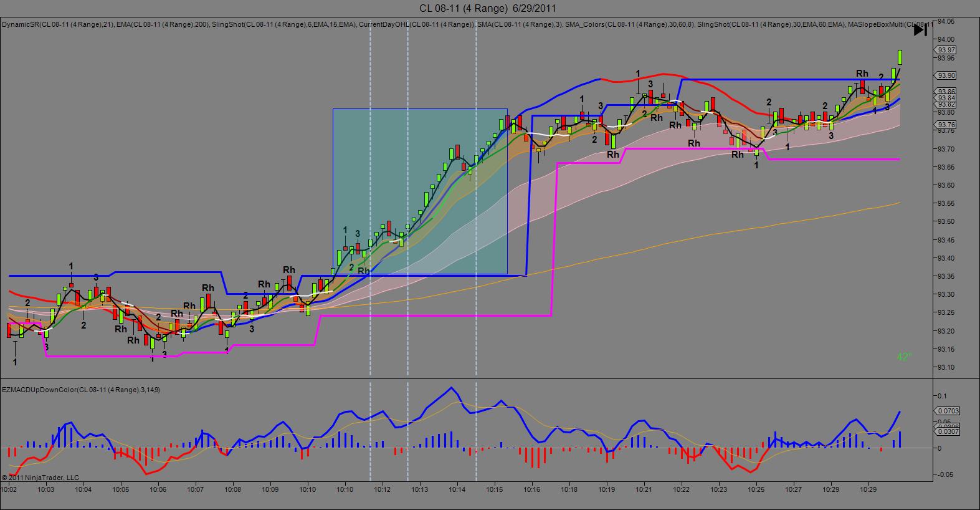Click the 93.76 price marker
This screenshot has width=980, height=510.
point(946,125)
